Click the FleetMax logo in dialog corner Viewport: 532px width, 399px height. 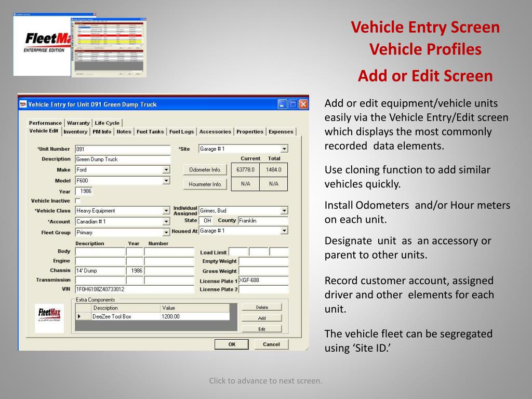49,318
